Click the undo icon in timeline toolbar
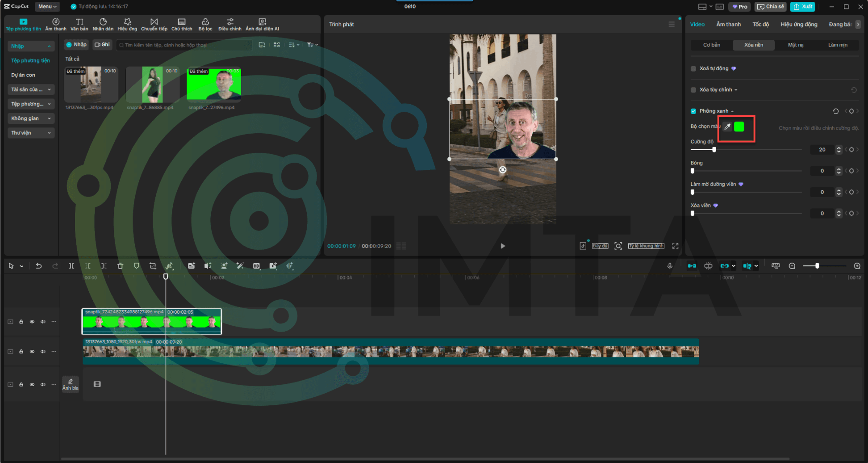868x463 pixels. pyautogui.click(x=39, y=266)
